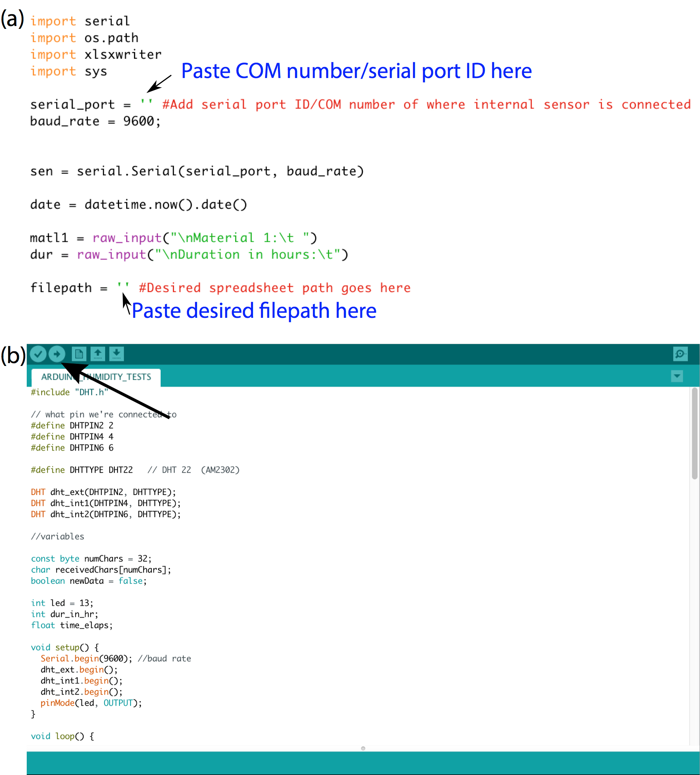Click the teal status bar at bottom

coord(363,763)
